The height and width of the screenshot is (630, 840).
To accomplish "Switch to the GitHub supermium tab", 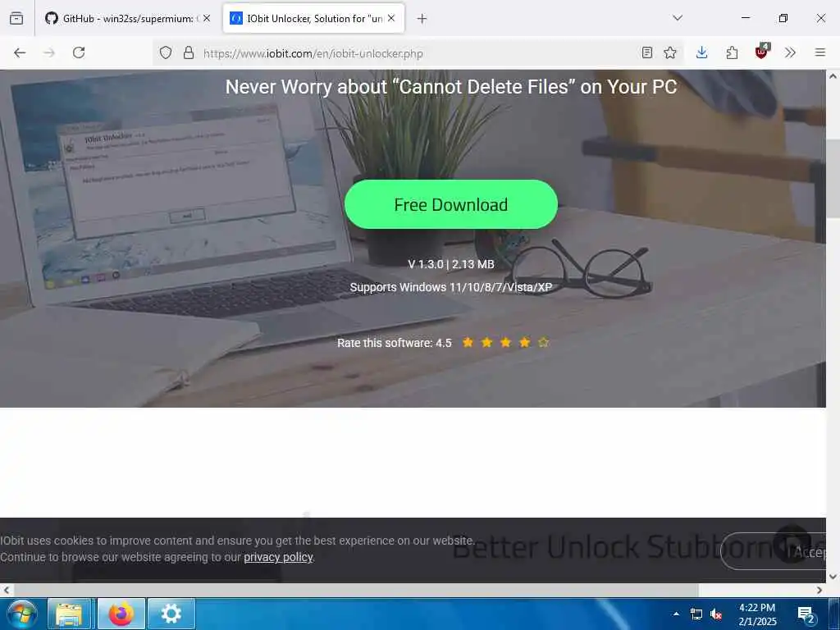I will click(x=127, y=18).
